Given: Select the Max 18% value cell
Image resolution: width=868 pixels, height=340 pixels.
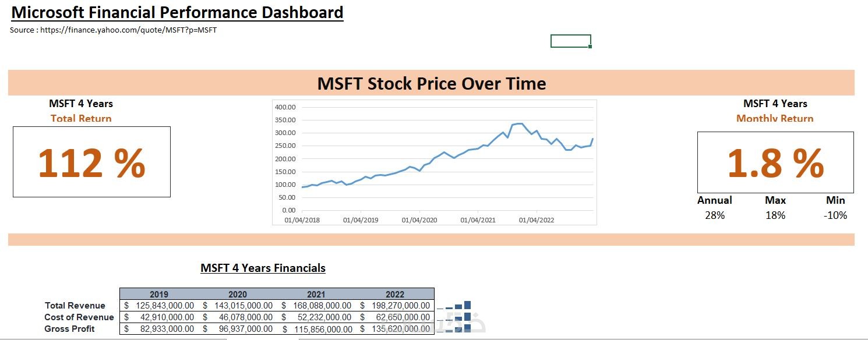Looking at the screenshot, I should [775, 215].
